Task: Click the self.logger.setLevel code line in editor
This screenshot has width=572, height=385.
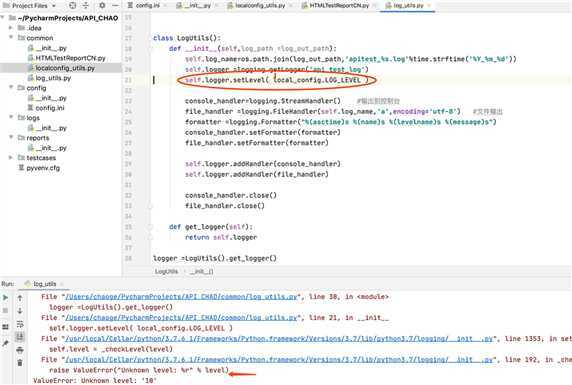Action: click(277, 80)
